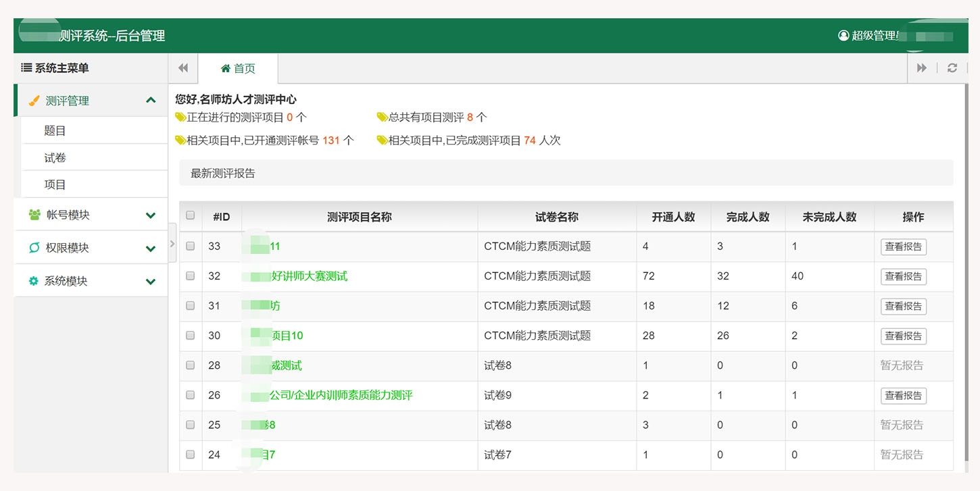Expand the 帐号模块 chevron
Screen dimensions: 980x491
[x=151, y=215]
